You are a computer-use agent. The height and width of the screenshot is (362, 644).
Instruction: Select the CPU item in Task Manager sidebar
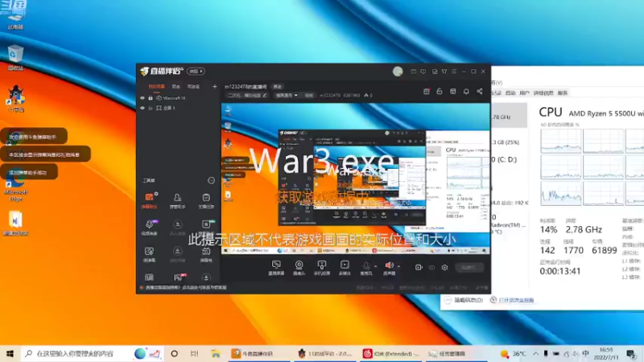click(x=509, y=115)
